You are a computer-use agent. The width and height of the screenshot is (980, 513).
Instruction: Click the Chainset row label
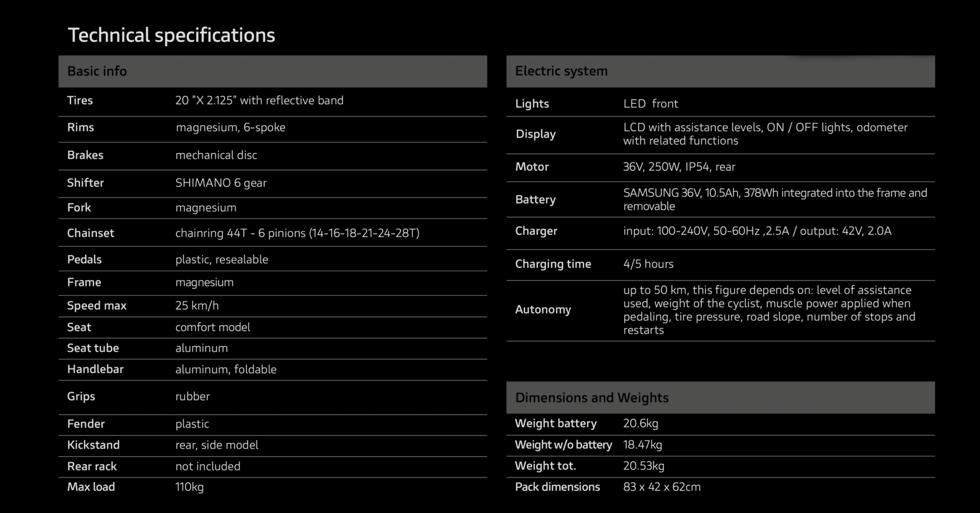90,233
